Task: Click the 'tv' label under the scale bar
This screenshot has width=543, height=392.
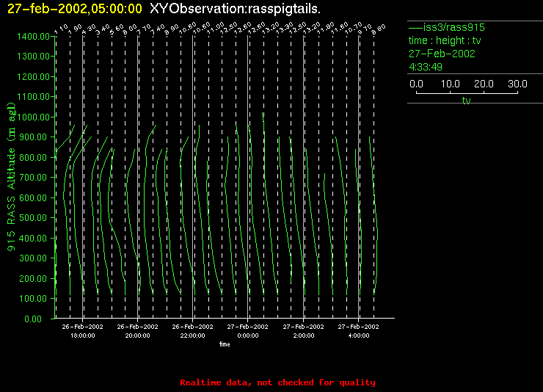Action: (x=466, y=101)
